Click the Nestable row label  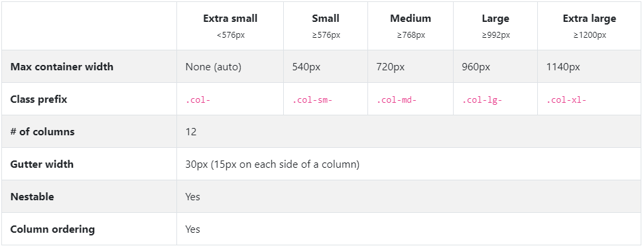pyautogui.click(x=32, y=197)
